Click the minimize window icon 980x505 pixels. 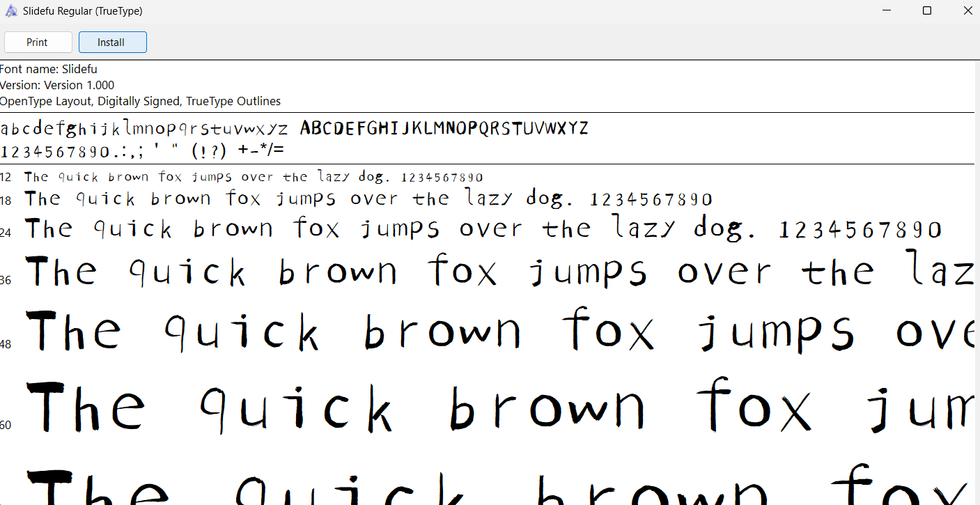pyautogui.click(x=885, y=10)
